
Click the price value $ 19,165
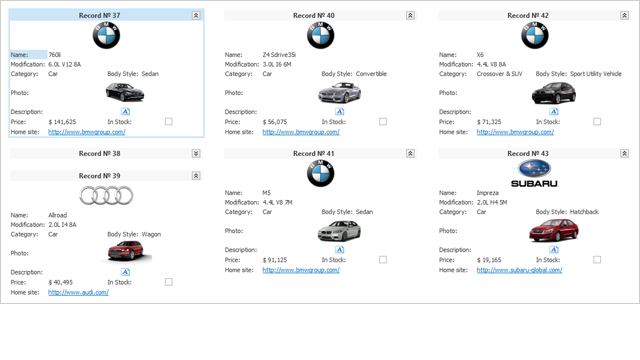point(489,260)
